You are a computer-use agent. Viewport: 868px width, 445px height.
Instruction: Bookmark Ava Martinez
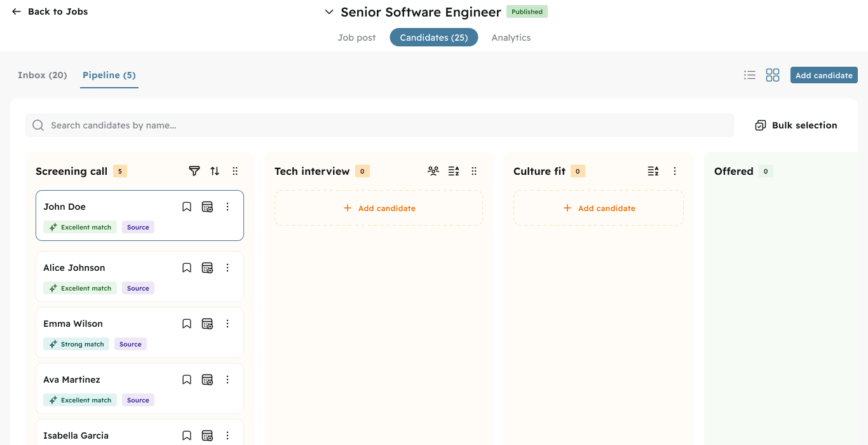[187, 380]
